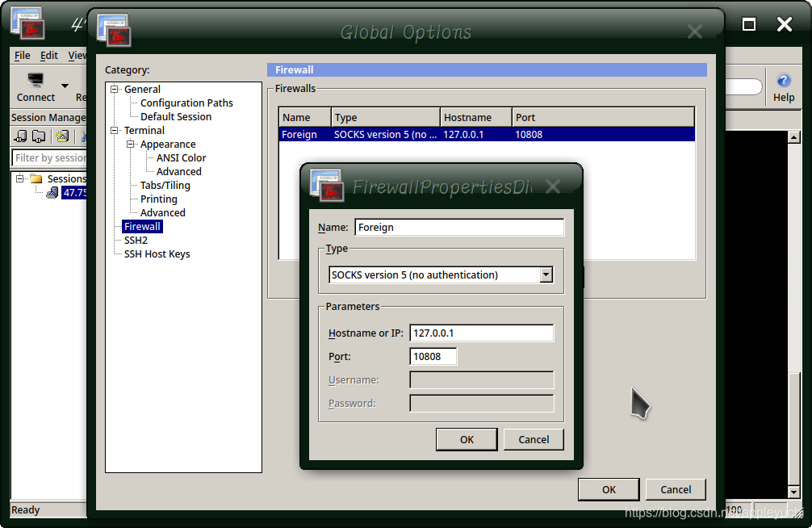Click the Filter by session name field
812x528 pixels.
[x=48, y=157]
